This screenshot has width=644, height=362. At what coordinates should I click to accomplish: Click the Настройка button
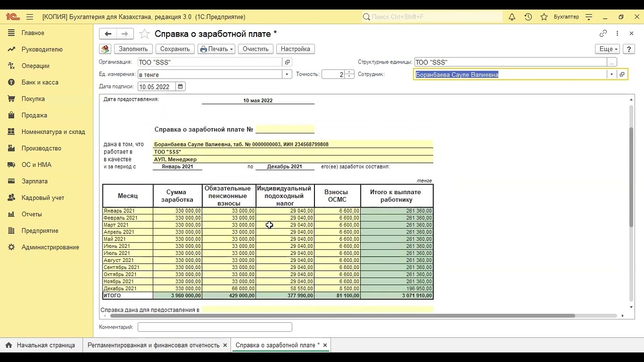click(x=295, y=49)
